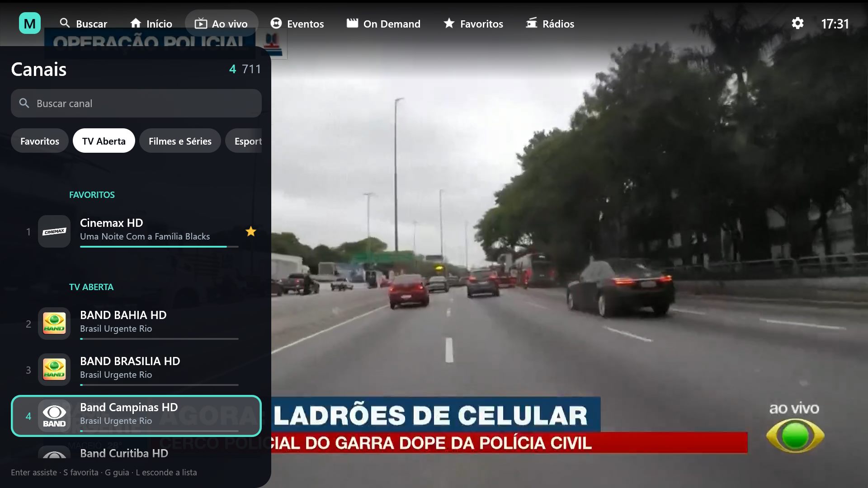Screen dimensions: 868x488
Task: Click the BAND BAHIA HD logo
Action: 54,324
